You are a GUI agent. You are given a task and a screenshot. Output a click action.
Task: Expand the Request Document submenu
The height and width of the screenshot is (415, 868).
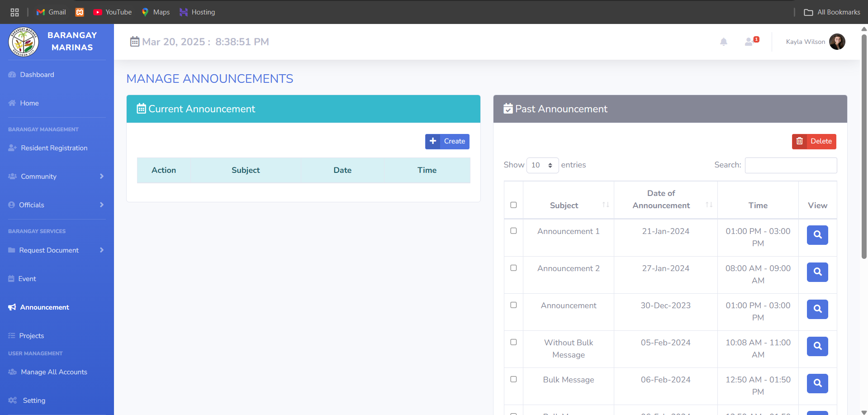tap(57, 250)
